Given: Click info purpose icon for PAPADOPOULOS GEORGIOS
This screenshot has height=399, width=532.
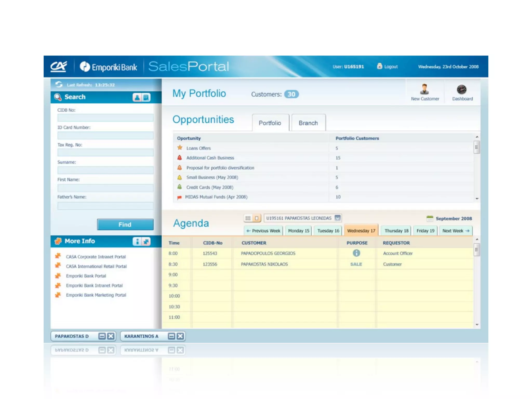Looking at the screenshot, I should pyautogui.click(x=356, y=253).
